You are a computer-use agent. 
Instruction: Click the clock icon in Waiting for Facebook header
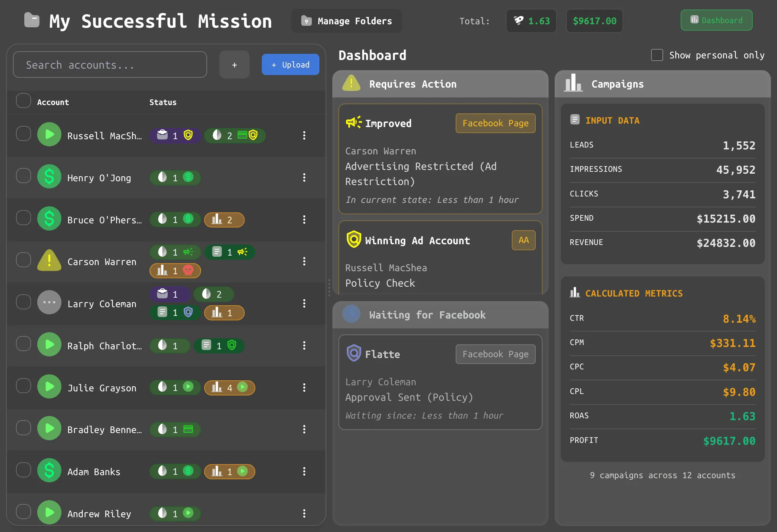tap(351, 314)
